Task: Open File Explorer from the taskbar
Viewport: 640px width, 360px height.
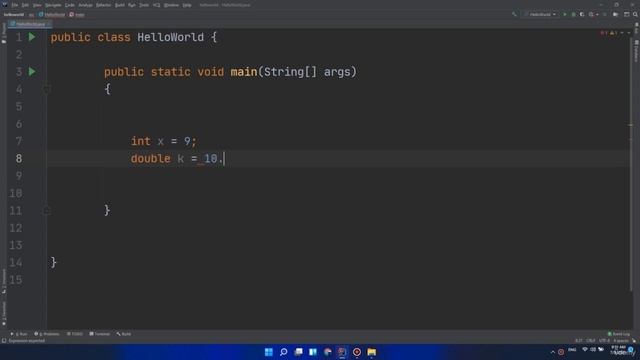Action: (x=371, y=352)
